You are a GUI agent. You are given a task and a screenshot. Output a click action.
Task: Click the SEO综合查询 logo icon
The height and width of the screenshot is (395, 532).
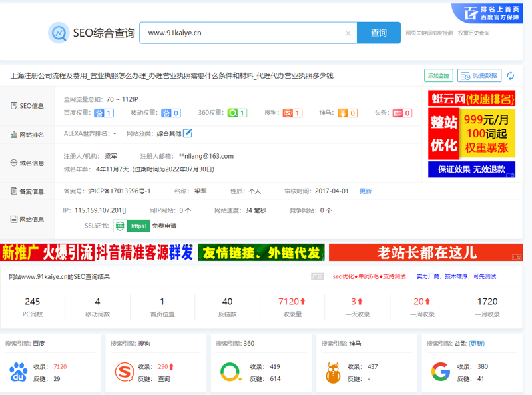(59, 33)
